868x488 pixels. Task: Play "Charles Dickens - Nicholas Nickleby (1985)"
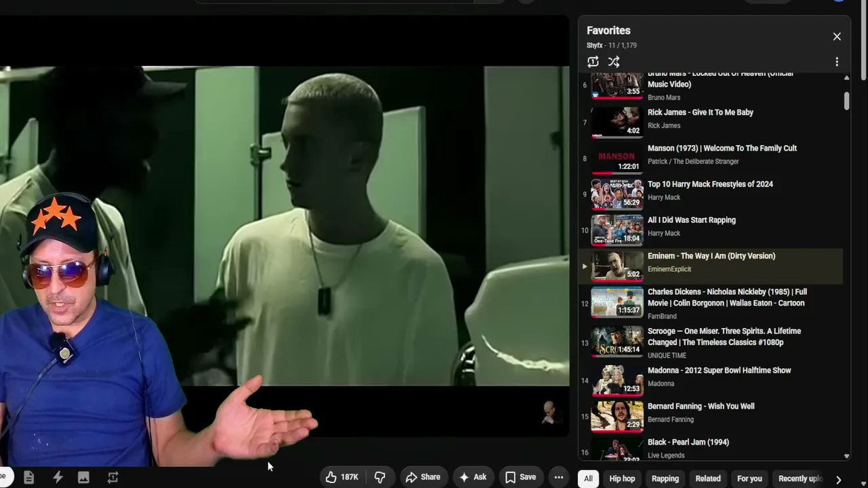727,298
